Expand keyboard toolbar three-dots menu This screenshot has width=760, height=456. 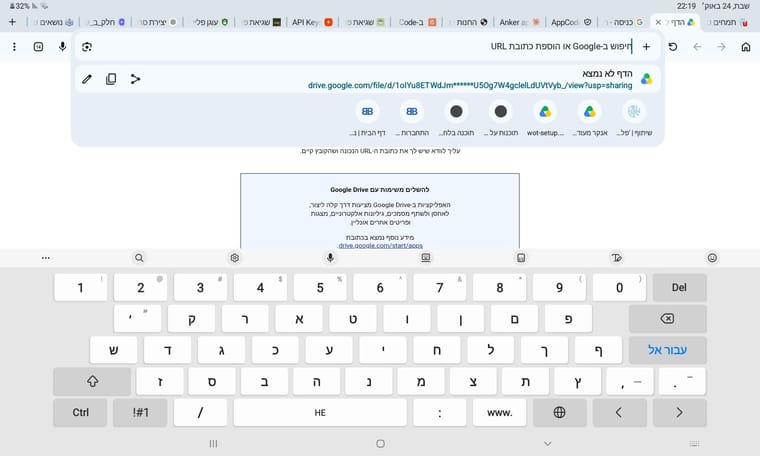click(x=46, y=258)
